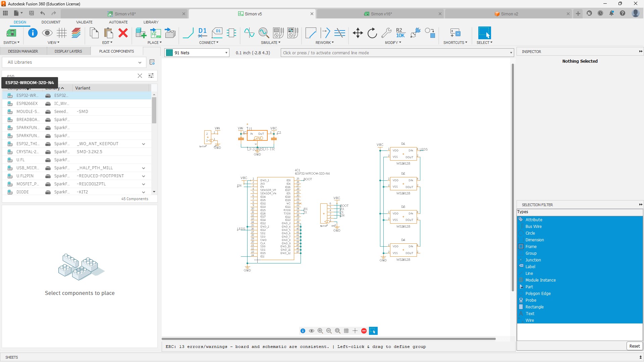This screenshot has height=362, width=644.
Task: Open library manager icon beside All Libraries
Action: tap(152, 62)
